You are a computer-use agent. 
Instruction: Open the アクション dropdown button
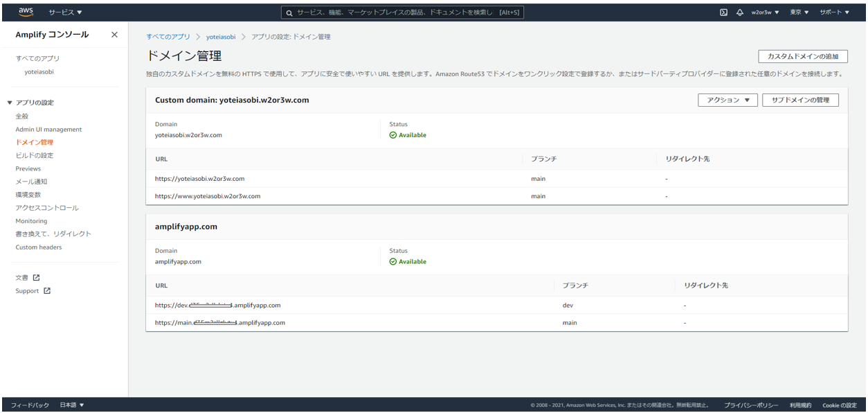727,100
